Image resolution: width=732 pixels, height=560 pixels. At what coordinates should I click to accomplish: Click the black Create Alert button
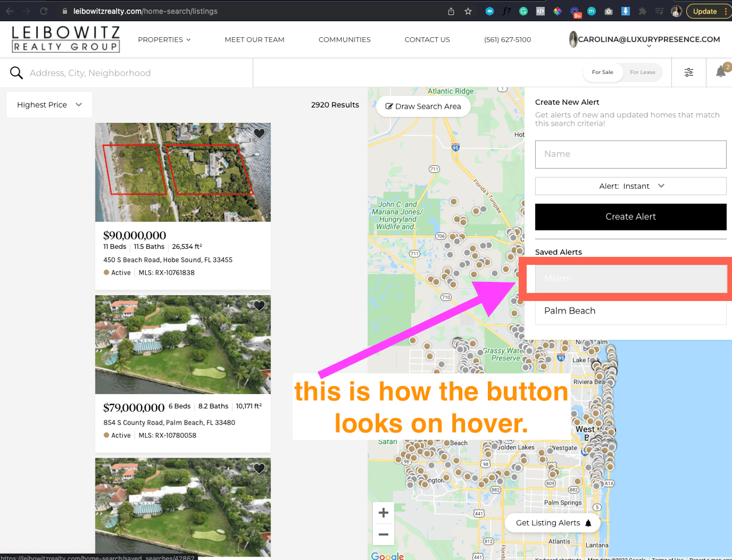click(631, 217)
